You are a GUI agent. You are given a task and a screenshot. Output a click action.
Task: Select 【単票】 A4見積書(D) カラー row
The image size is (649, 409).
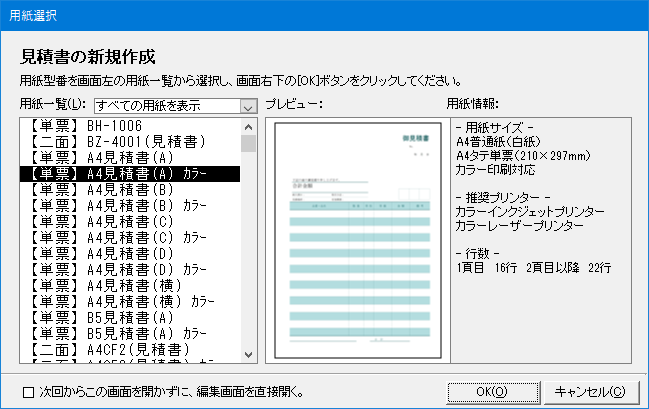point(130,270)
